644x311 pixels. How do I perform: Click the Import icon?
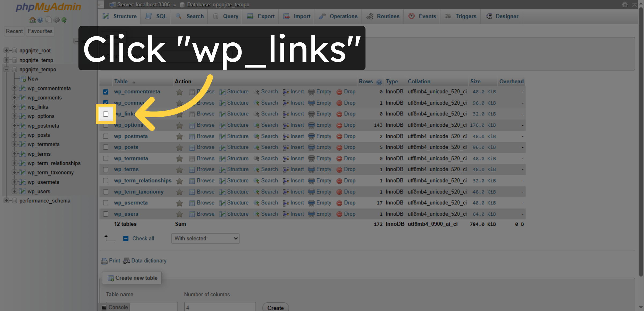tap(287, 16)
